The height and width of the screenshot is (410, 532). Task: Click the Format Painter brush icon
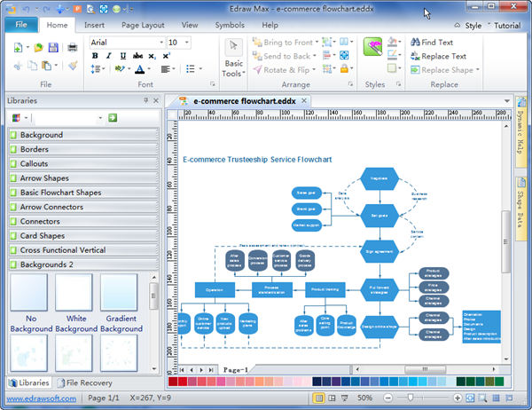[73, 66]
